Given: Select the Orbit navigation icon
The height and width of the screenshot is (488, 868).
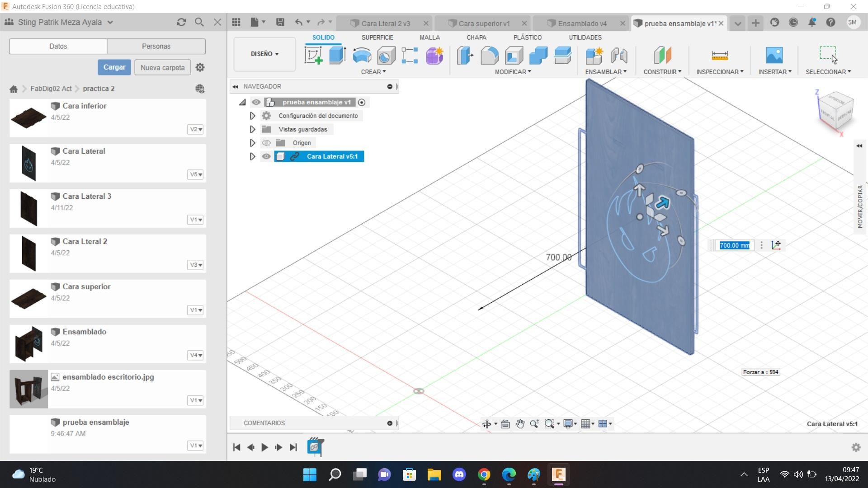Looking at the screenshot, I should click(487, 424).
